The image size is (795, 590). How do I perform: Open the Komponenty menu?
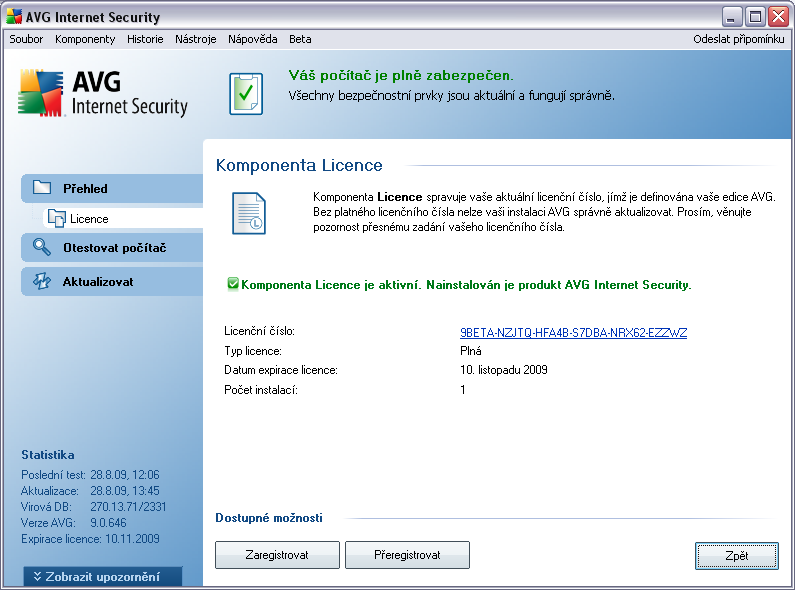(x=85, y=39)
